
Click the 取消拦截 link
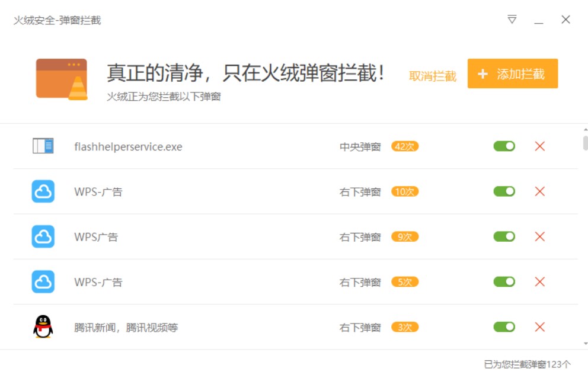(432, 76)
